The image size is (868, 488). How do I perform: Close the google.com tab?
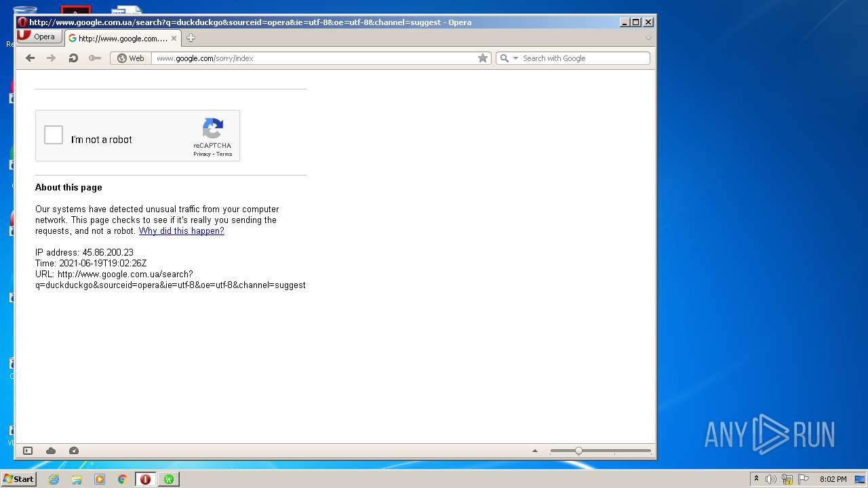click(174, 39)
